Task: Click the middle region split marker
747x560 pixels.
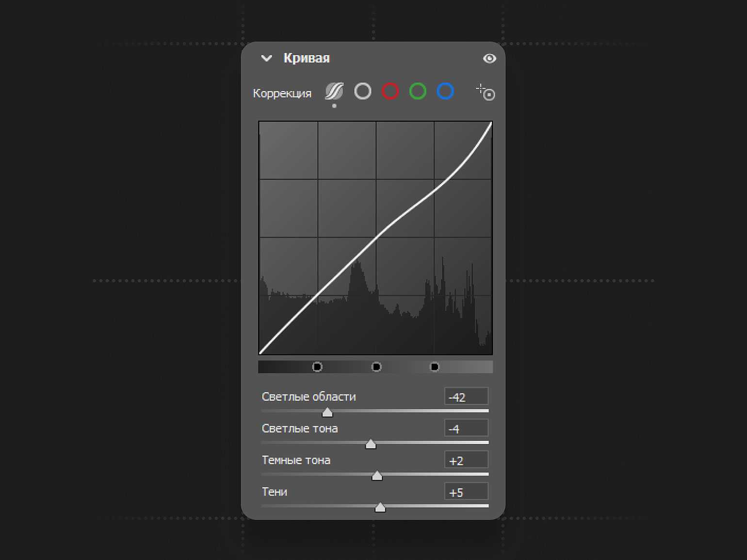Action: [x=376, y=367]
